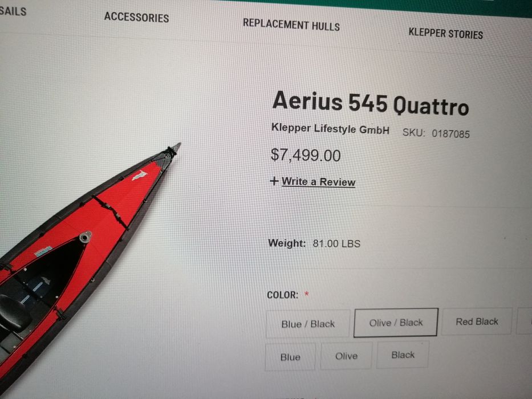Select the Blue / Black color option
The image size is (532, 399).
(308, 324)
